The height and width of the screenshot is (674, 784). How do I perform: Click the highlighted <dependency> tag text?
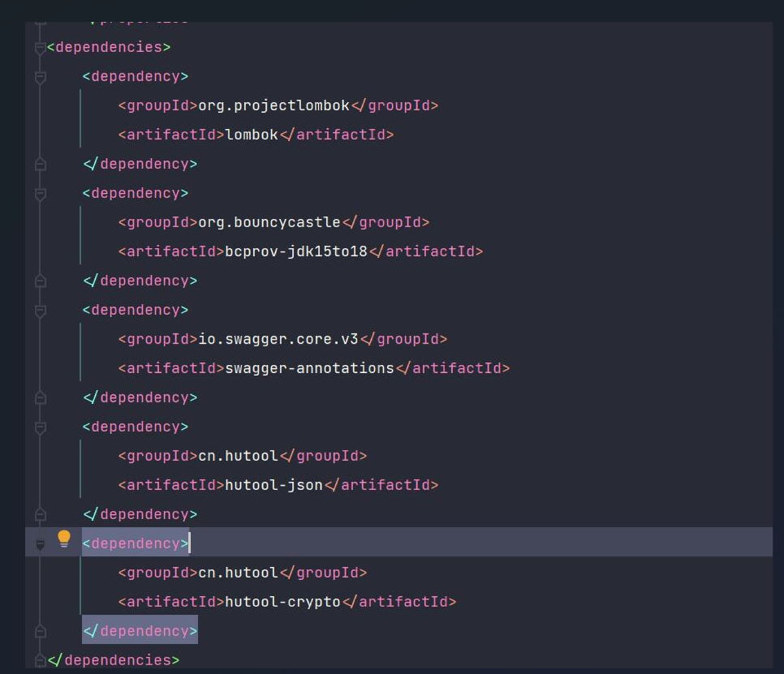pyautogui.click(x=136, y=543)
